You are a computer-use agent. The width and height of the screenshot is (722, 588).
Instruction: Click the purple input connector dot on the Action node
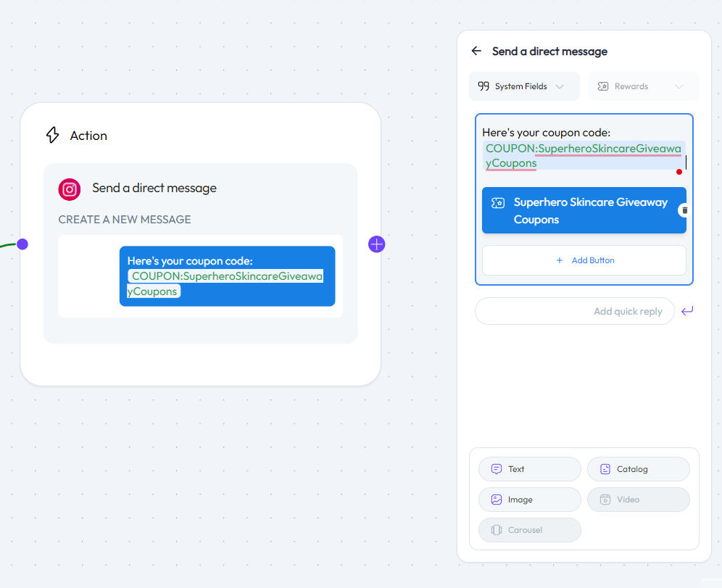click(22, 244)
